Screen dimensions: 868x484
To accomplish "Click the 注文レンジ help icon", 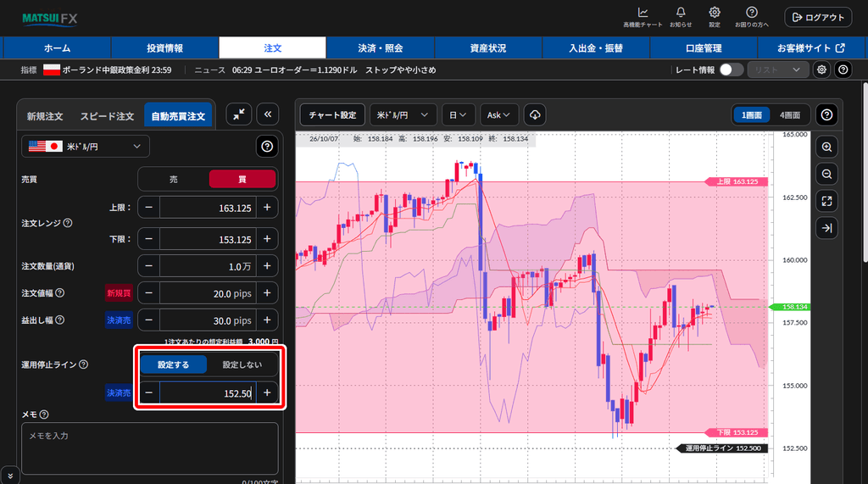I will click(68, 223).
